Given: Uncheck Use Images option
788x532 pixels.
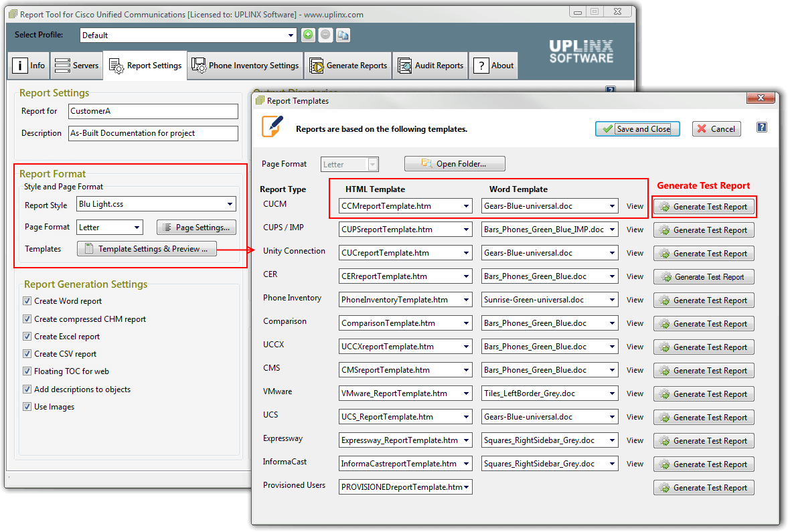Looking at the screenshot, I should tap(27, 407).
